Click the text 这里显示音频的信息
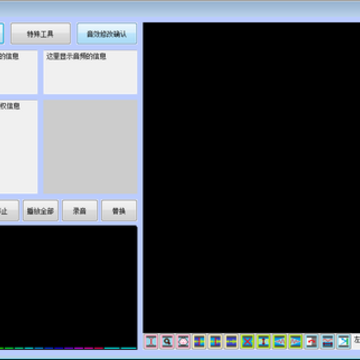Screen dimensions: 360x360 (76, 56)
